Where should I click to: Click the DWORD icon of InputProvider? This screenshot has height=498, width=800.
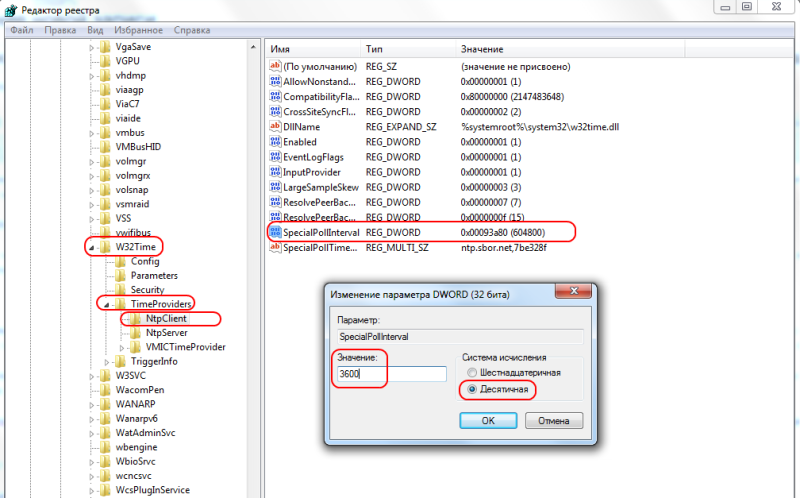pos(276,171)
